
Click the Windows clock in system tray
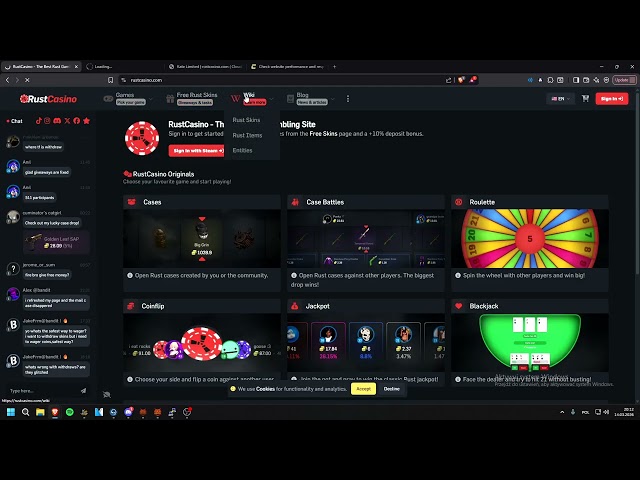point(624,412)
